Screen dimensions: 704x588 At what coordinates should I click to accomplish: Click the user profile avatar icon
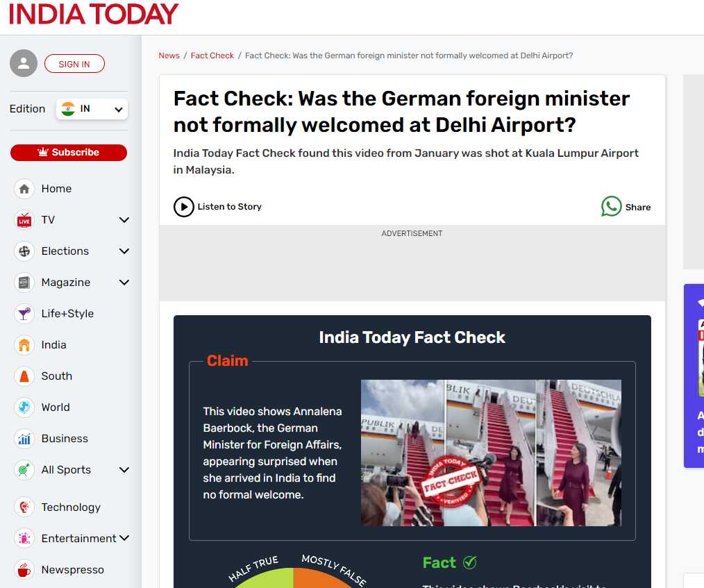pyautogui.click(x=24, y=63)
